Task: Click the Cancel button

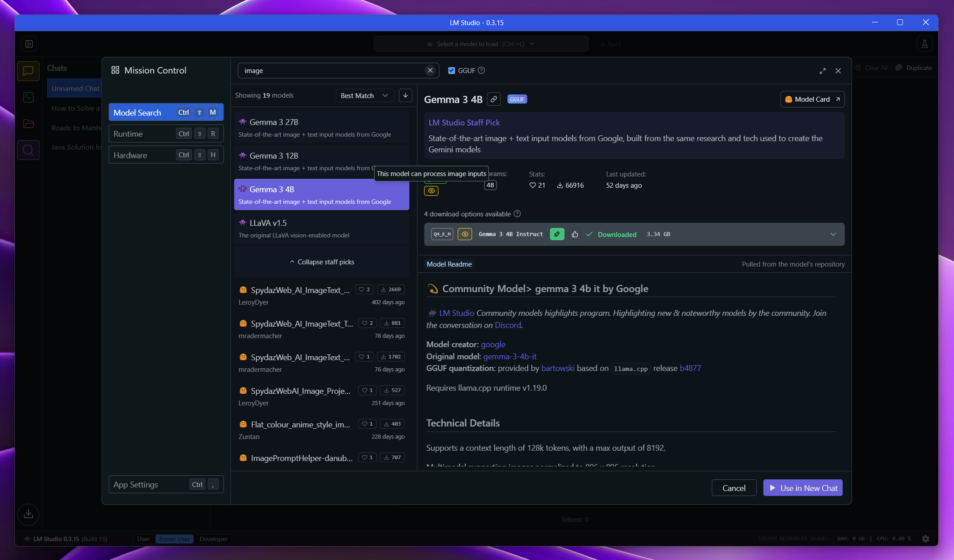Action: click(734, 488)
